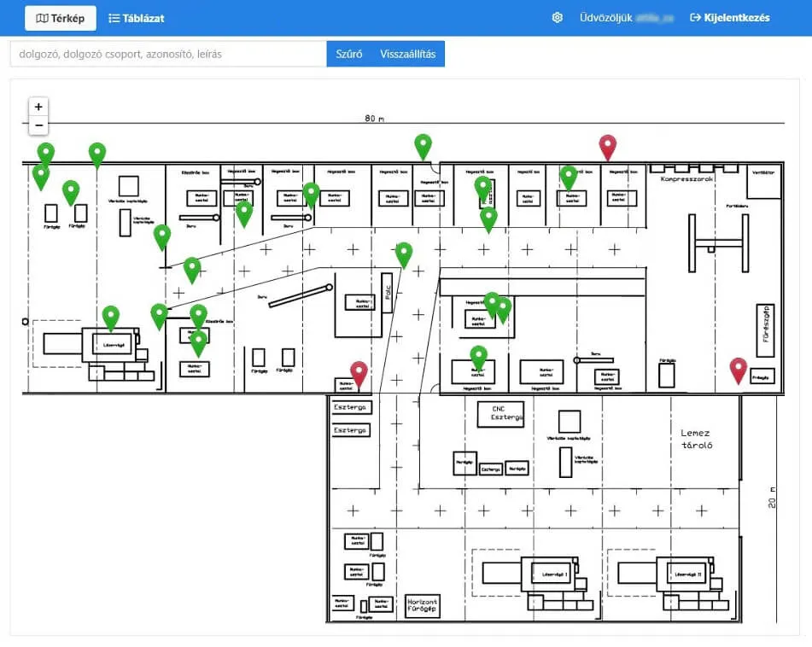The height and width of the screenshot is (647, 812).
Task: Select the leftmost green marker on the map
Action: coord(40,177)
